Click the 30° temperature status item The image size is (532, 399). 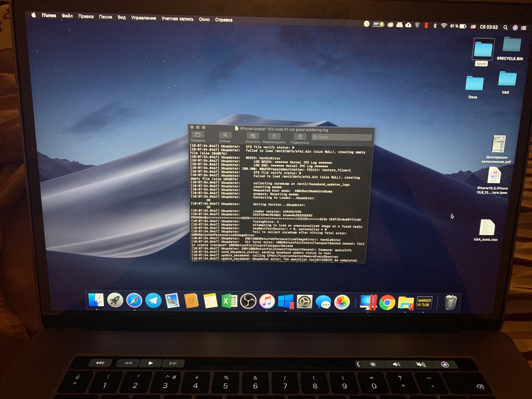379,24
